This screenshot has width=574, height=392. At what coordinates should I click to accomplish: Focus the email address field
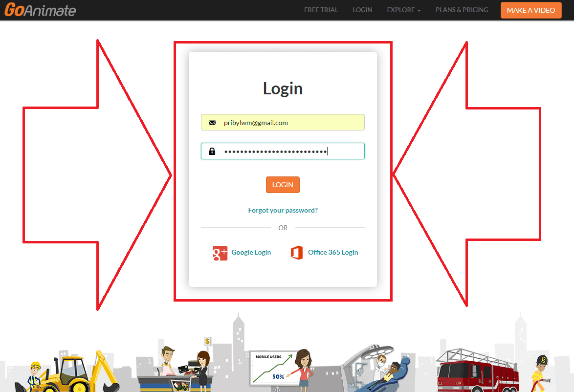(283, 122)
